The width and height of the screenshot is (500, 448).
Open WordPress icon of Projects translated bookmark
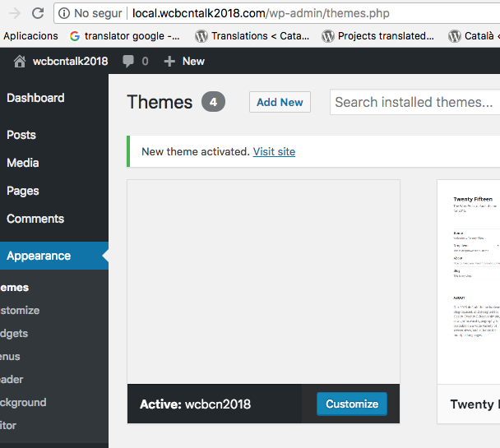tap(328, 36)
